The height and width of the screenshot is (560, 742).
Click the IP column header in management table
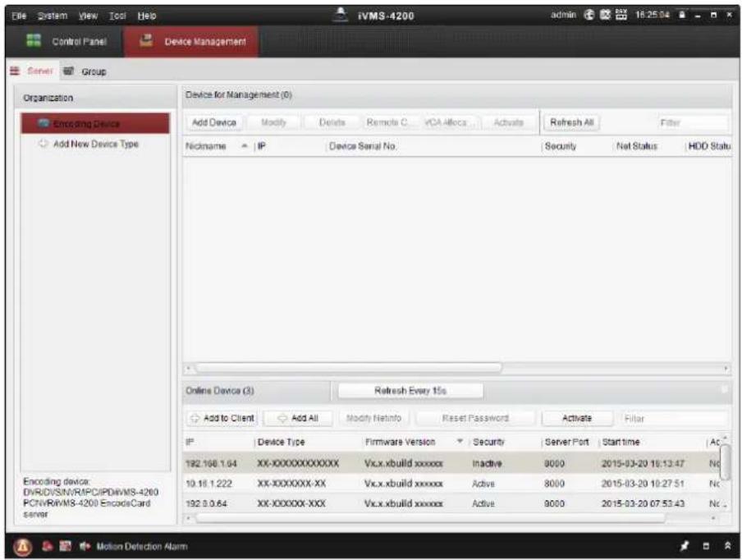(x=290, y=146)
